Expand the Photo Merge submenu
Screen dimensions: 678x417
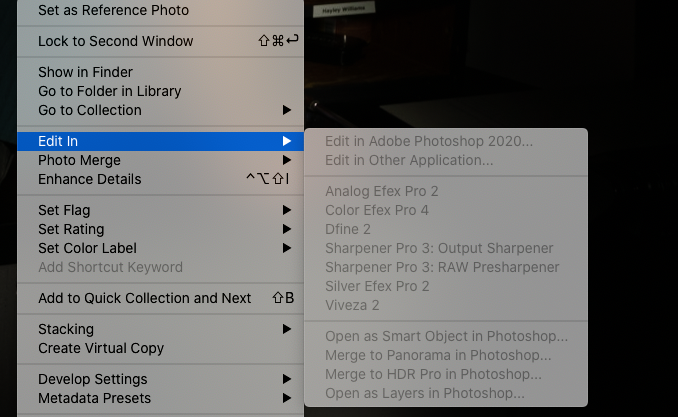click(79, 160)
